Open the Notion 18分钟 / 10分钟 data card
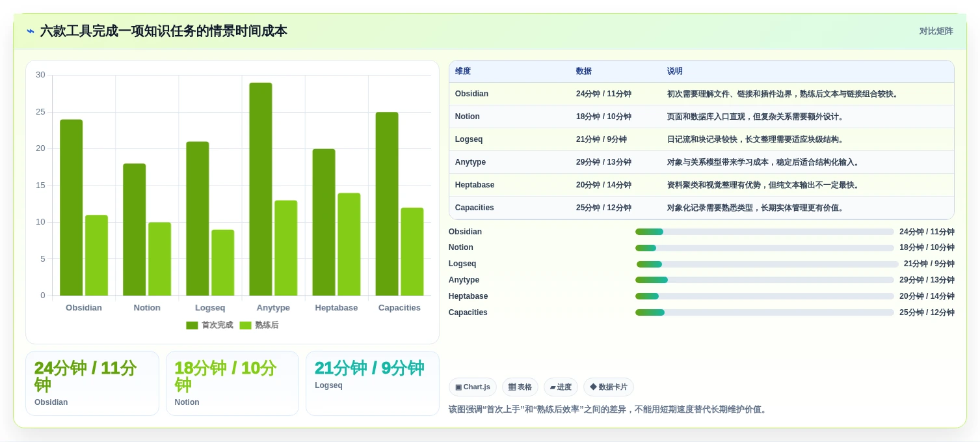The width and height of the screenshot is (980, 442). coord(232,383)
